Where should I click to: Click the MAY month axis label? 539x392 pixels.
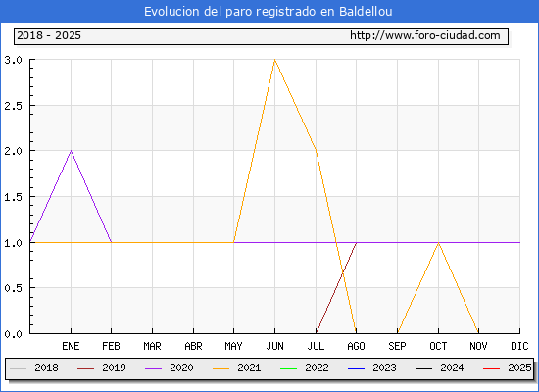[x=234, y=346]
